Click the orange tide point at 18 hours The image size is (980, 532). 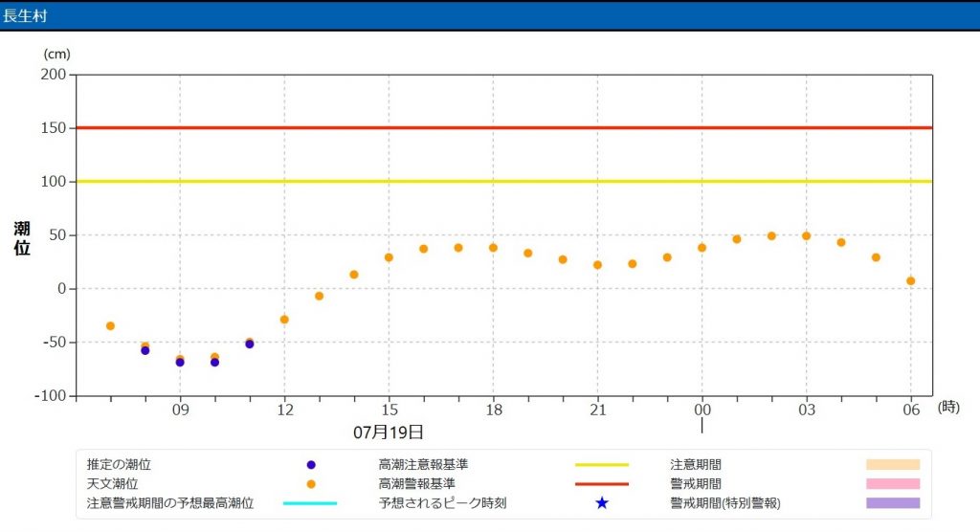(x=493, y=248)
